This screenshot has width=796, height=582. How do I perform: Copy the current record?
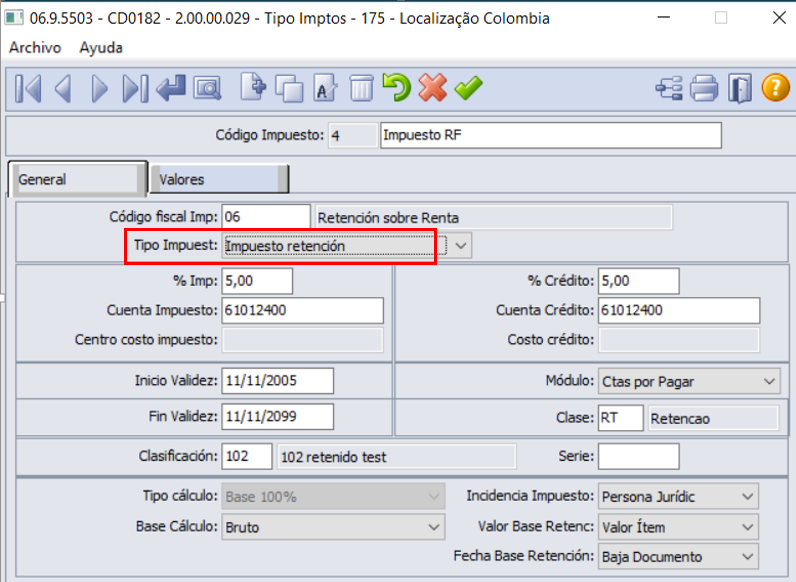289,88
